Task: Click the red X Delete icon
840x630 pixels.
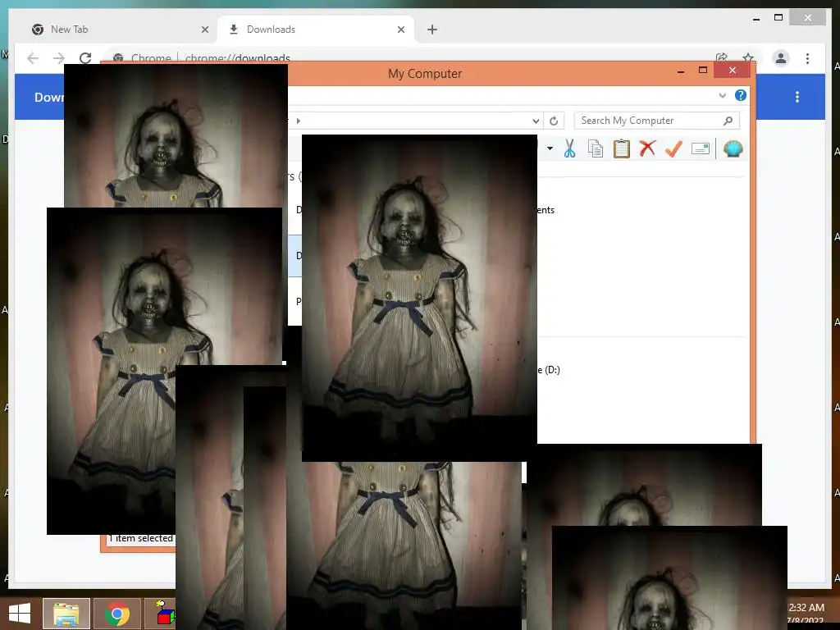Action: (647, 148)
